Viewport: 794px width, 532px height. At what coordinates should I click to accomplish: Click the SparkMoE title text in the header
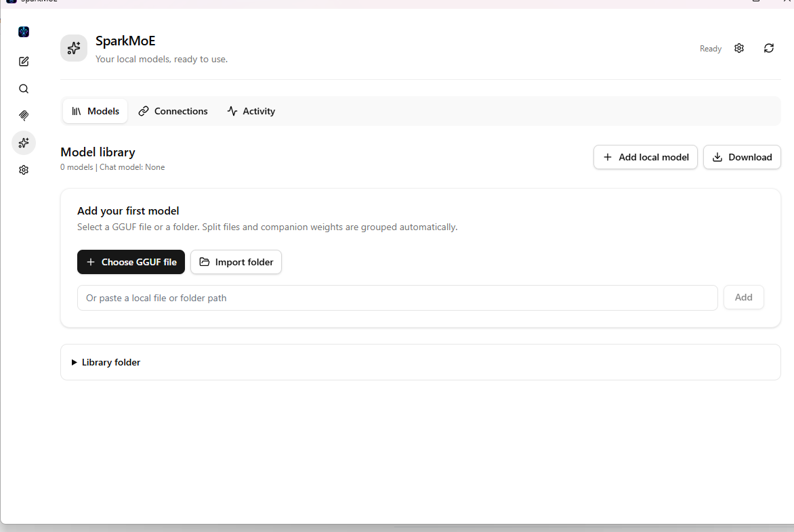[x=125, y=41]
